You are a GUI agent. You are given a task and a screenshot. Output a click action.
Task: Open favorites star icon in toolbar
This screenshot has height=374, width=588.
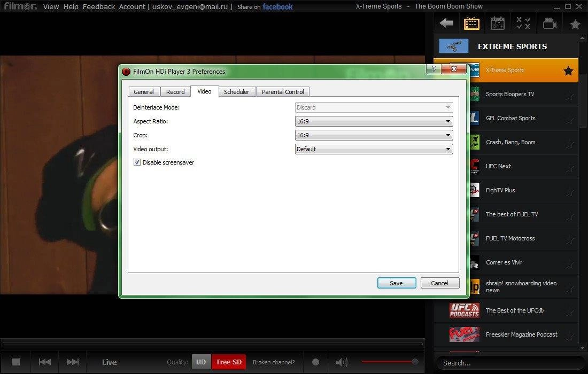click(x=575, y=24)
